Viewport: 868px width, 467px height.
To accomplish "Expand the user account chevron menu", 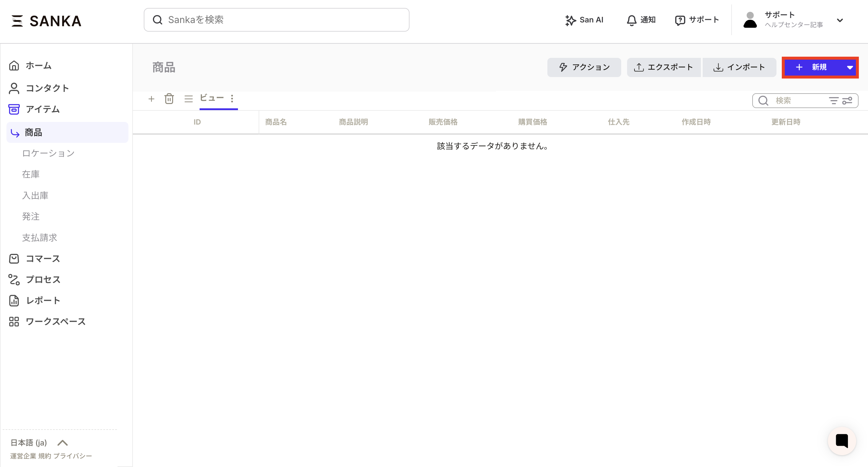I will 840,20.
